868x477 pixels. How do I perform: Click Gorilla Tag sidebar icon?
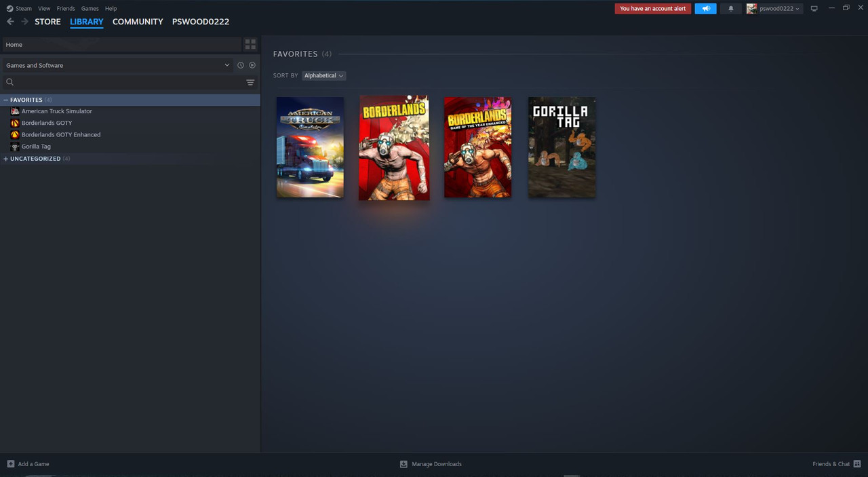[x=15, y=147]
